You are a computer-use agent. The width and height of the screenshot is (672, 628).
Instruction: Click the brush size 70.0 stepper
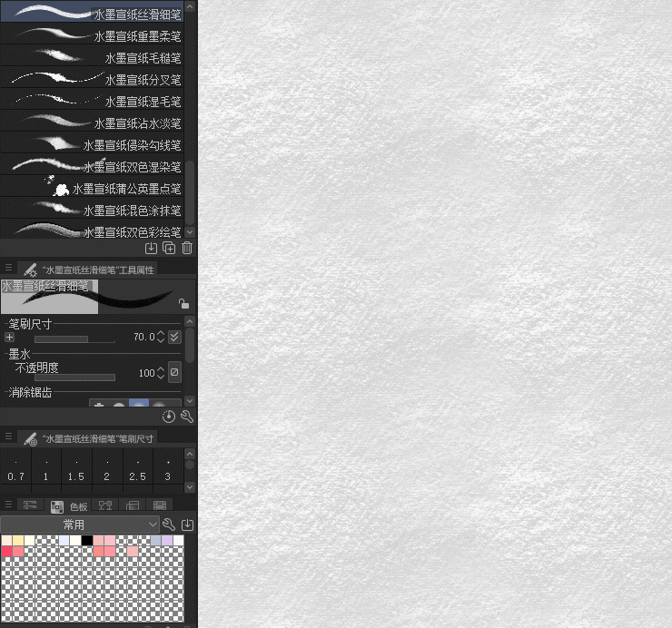(161, 337)
